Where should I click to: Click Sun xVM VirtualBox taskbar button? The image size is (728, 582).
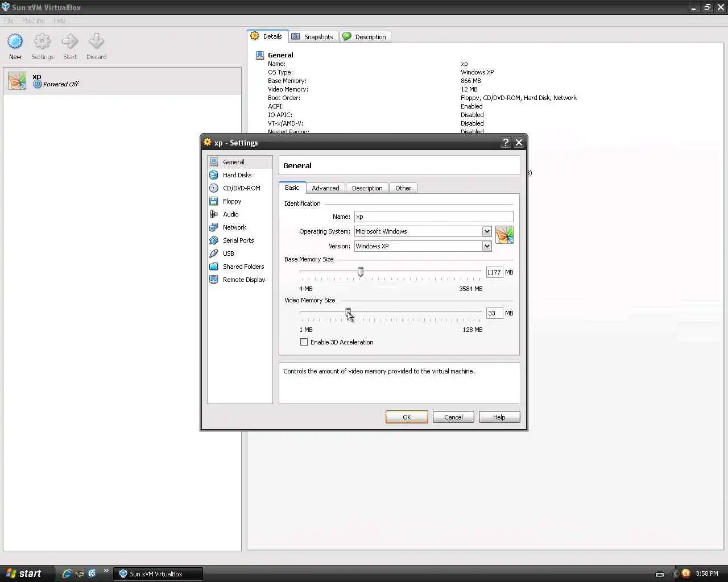tap(158, 574)
